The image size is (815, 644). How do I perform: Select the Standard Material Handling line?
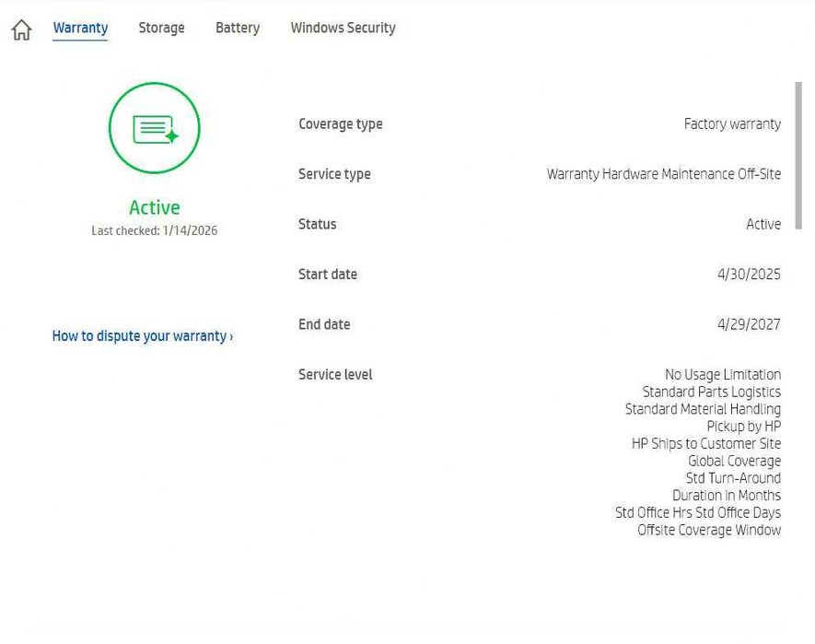703,409
